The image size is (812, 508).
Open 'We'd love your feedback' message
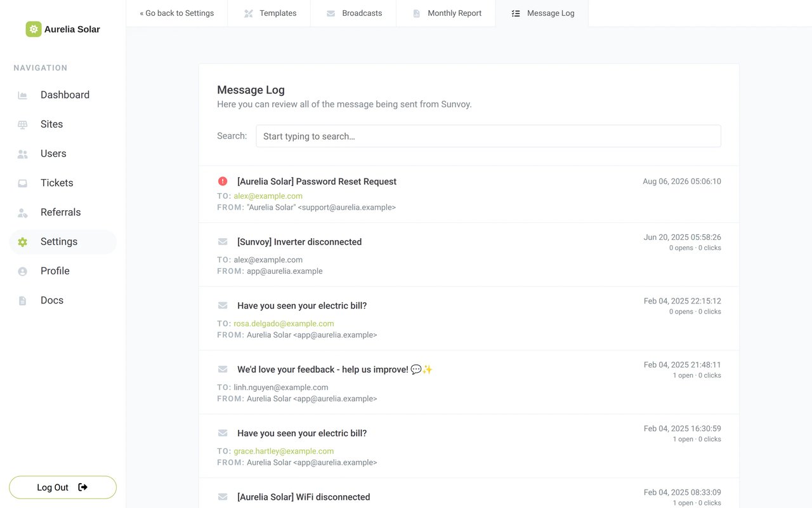pos(335,370)
